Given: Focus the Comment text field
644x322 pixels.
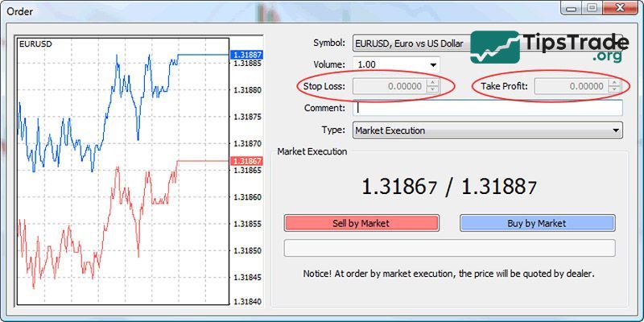Looking at the screenshot, I should point(487,108).
